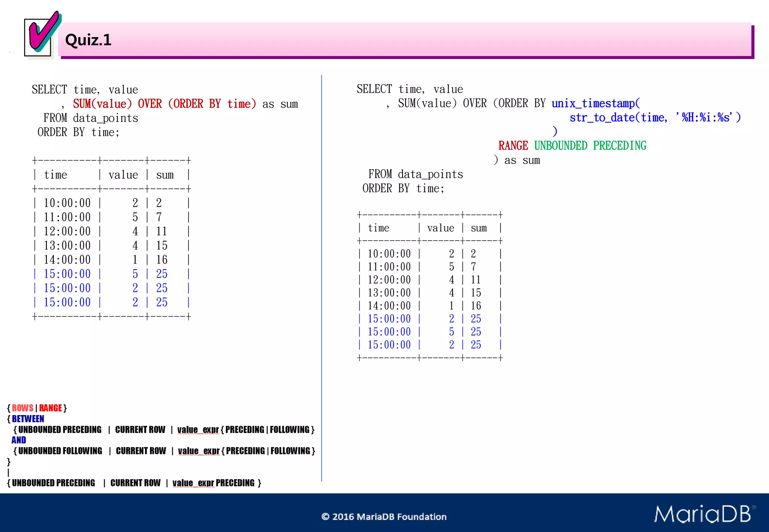Screen dimensions: 769x532
Task: Click "SELECT time, value" in left query
Action: tap(85, 90)
